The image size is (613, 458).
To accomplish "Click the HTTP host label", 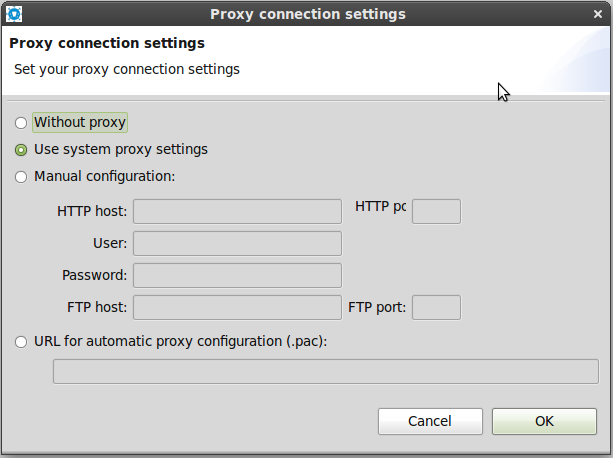I will (x=92, y=211).
